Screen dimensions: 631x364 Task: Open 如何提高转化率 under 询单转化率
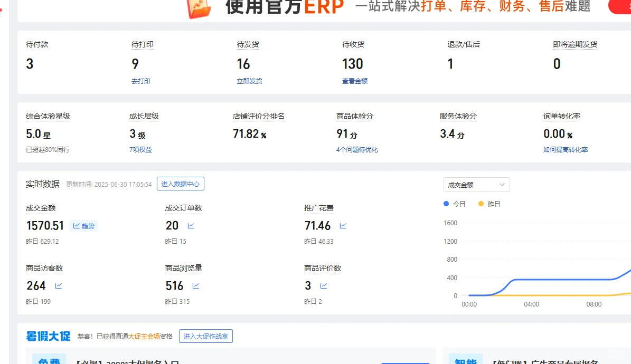click(566, 149)
